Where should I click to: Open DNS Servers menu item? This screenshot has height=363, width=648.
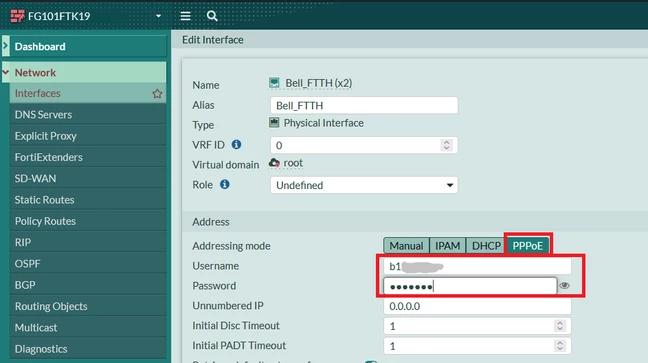click(88, 115)
